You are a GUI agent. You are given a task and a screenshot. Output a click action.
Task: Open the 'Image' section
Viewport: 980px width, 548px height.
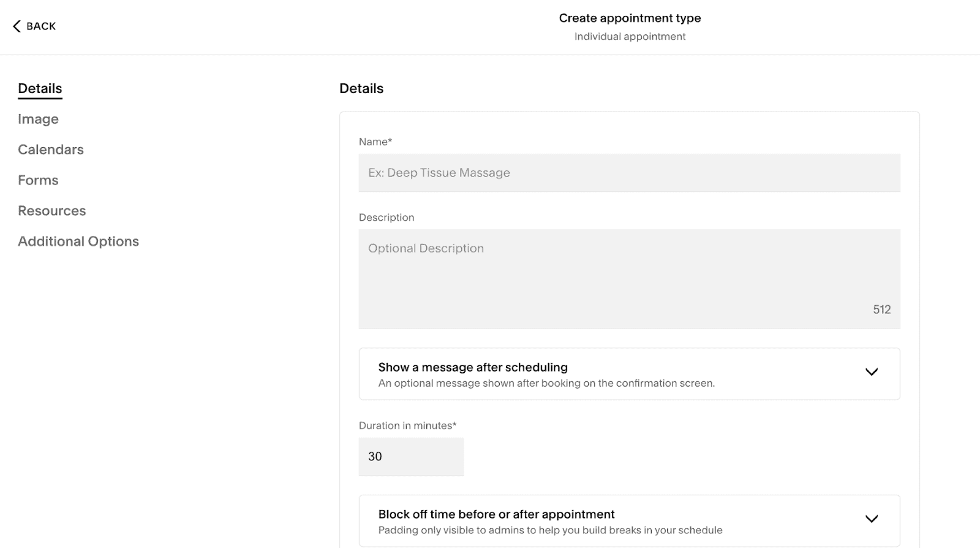coord(38,118)
